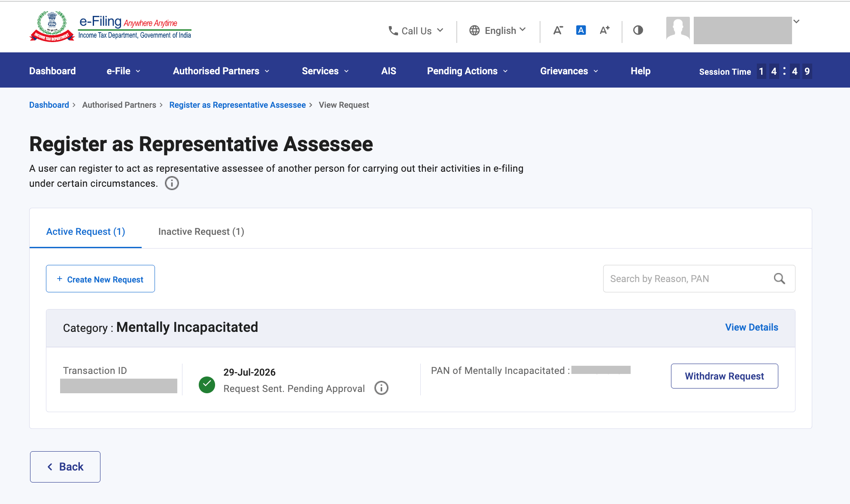Screen dimensions: 850x504
Task: Click the Transaction ID label
Action: [95, 370]
